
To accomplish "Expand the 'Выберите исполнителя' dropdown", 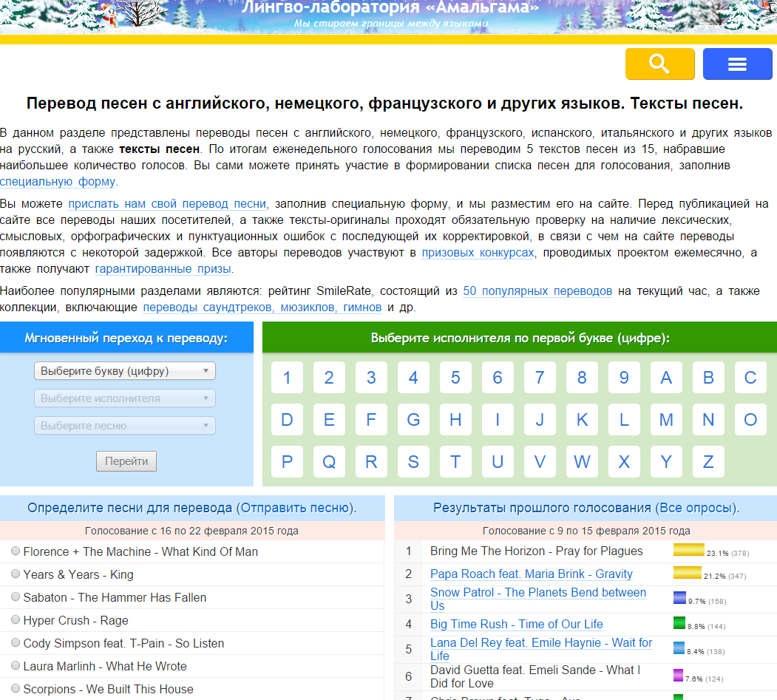I will (x=124, y=398).
